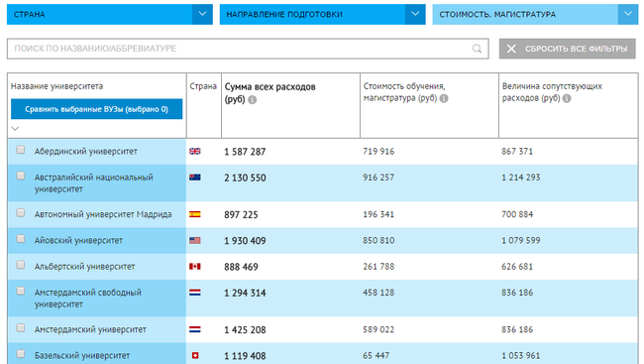Click total value 1 425 208
Viewport: 644px width, 364px height.
coord(245,330)
